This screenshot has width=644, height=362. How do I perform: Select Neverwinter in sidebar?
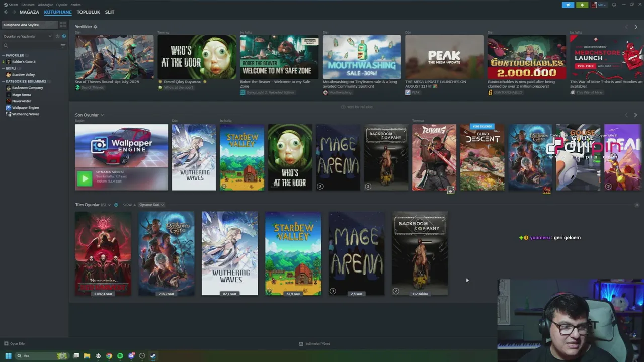click(x=21, y=101)
